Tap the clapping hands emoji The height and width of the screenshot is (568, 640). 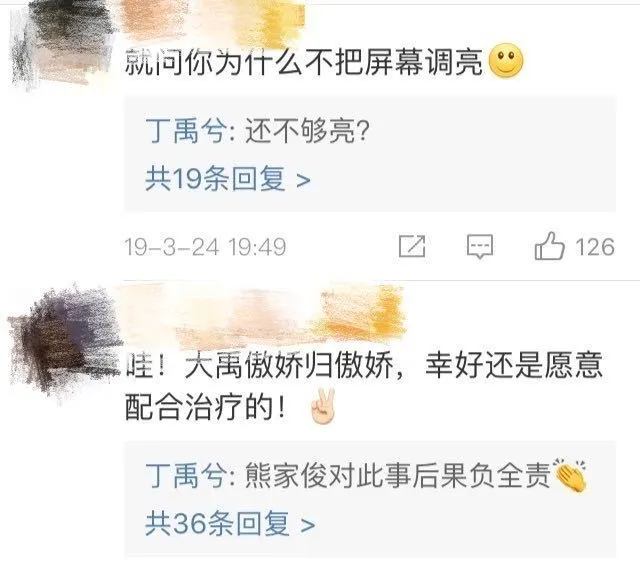pyautogui.click(x=570, y=475)
